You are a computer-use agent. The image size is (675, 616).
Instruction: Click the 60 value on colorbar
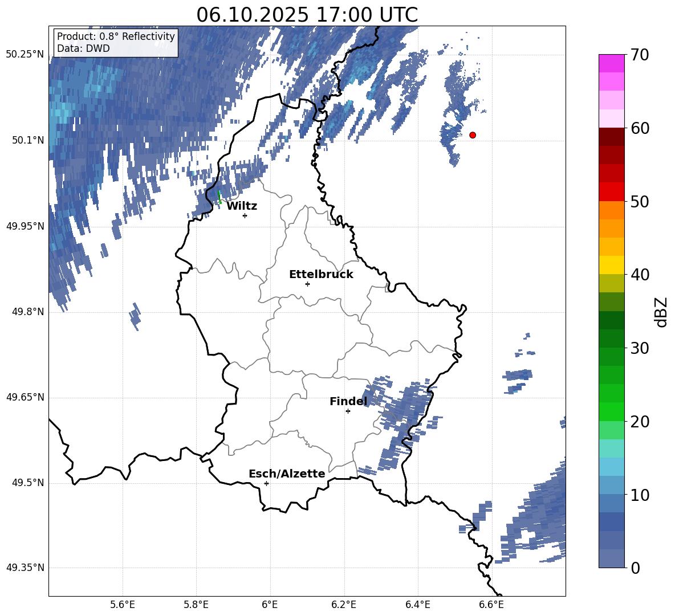[640, 128]
